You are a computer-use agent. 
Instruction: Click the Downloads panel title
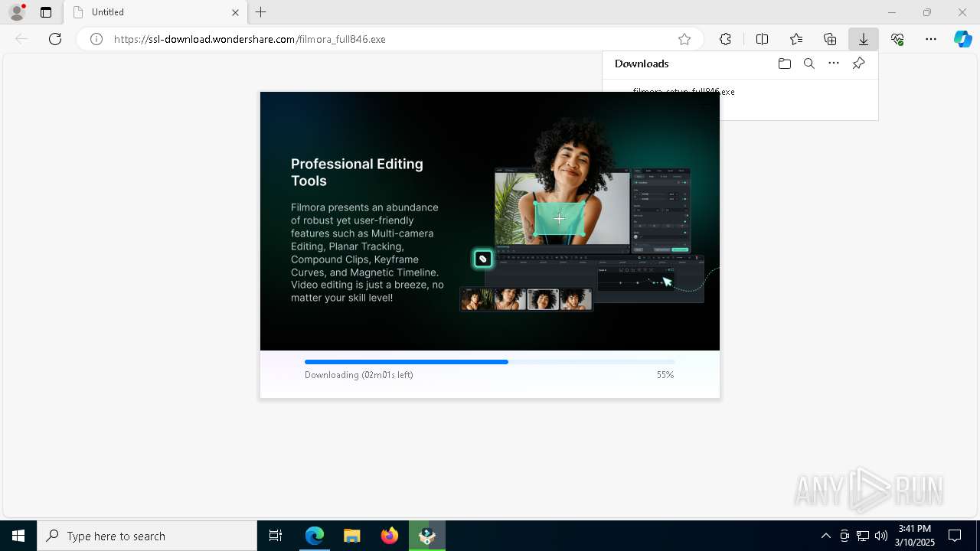(x=642, y=64)
